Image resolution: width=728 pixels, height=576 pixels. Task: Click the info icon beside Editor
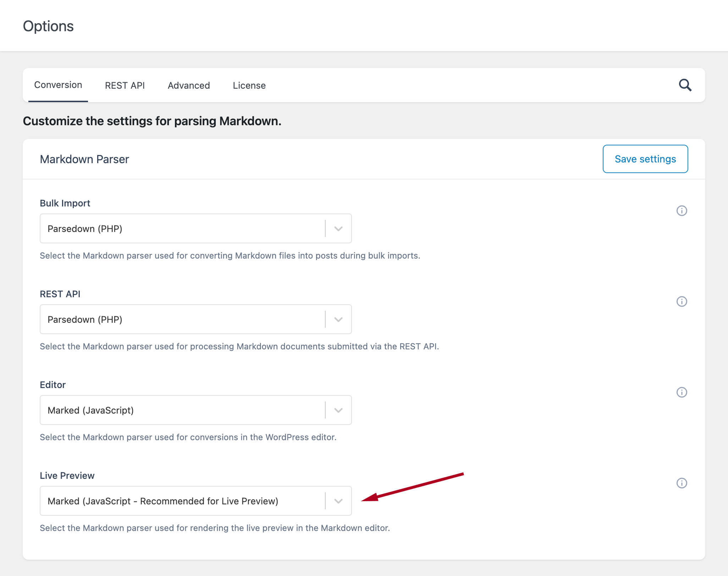point(681,392)
